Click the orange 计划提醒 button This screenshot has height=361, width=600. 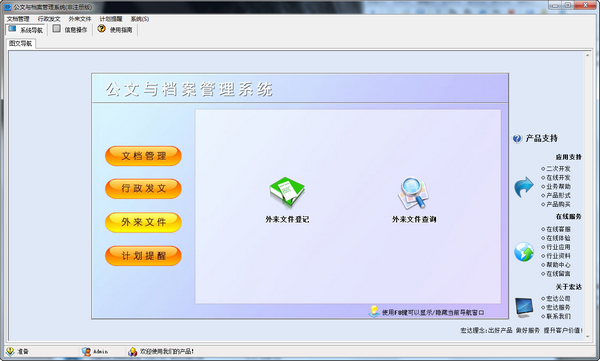[143, 256]
